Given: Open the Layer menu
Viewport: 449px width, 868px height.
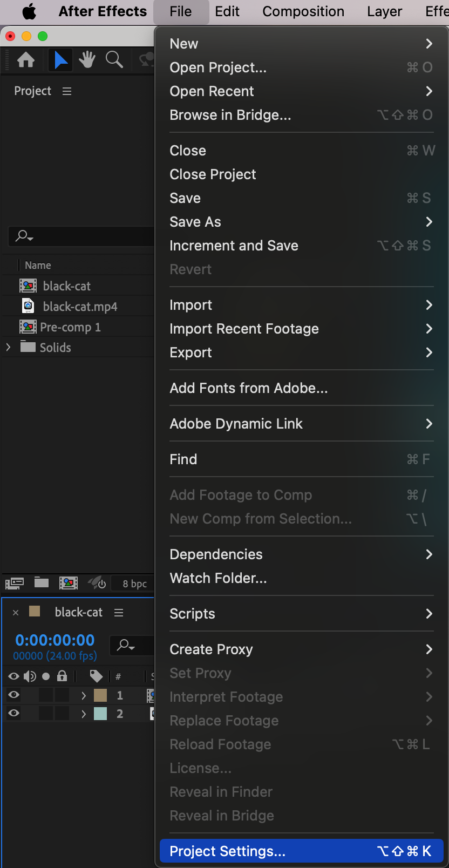Looking at the screenshot, I should pyautogui.click(x=384, y=11).
